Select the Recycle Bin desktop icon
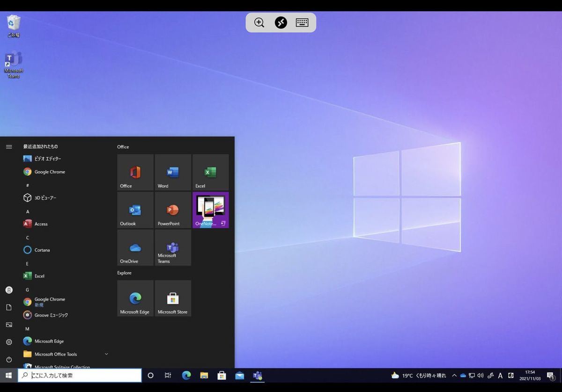 tap(14, 26)
